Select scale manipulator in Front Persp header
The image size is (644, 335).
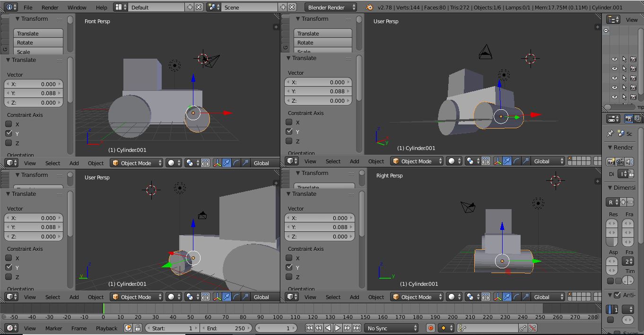click(x=245, y=163)
